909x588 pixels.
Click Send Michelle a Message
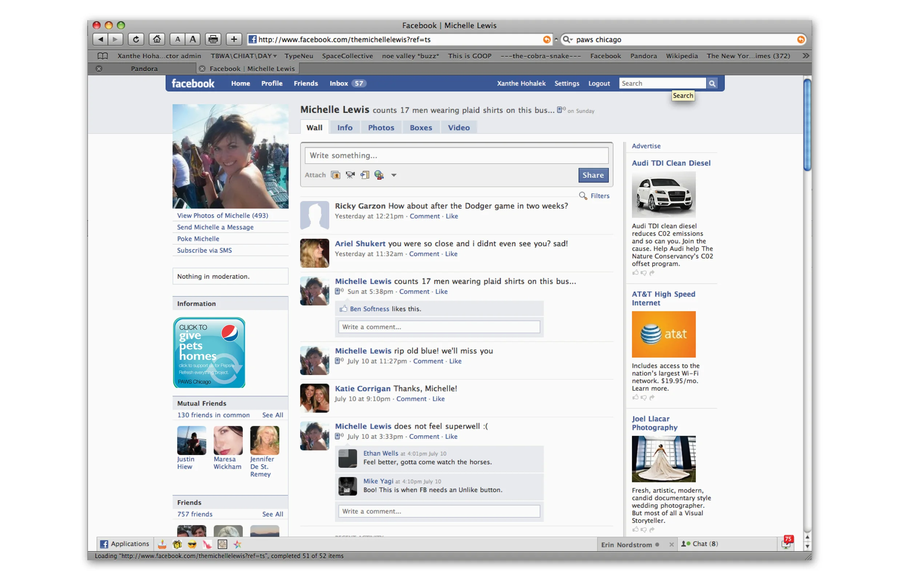[215, 227]
